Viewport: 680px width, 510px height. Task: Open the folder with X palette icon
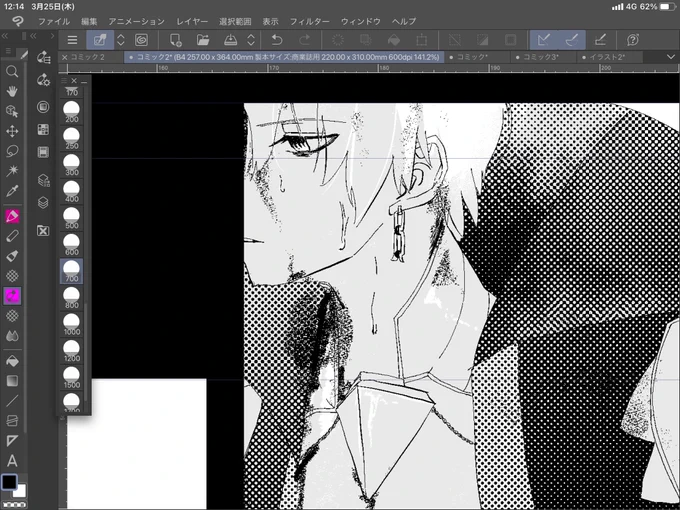click(x=43, y=231)
